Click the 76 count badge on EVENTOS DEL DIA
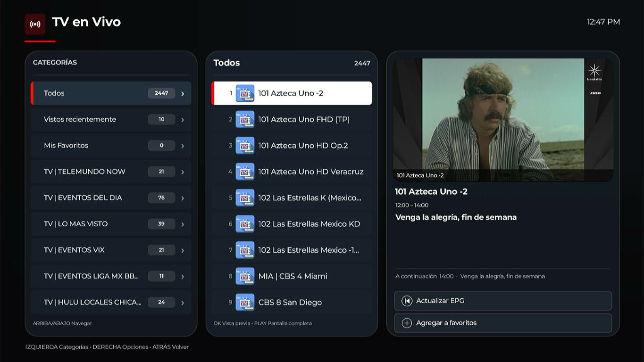This screenshot has height=362, width=644. point(161,198)
